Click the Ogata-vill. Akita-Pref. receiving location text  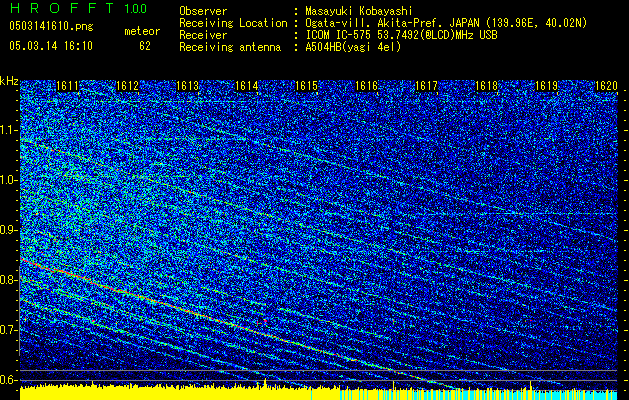tap(446, 23)
